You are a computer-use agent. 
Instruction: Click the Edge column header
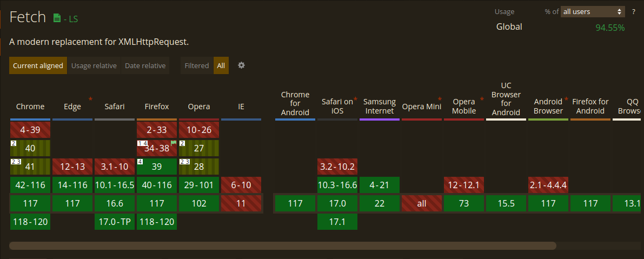(72, 107)
